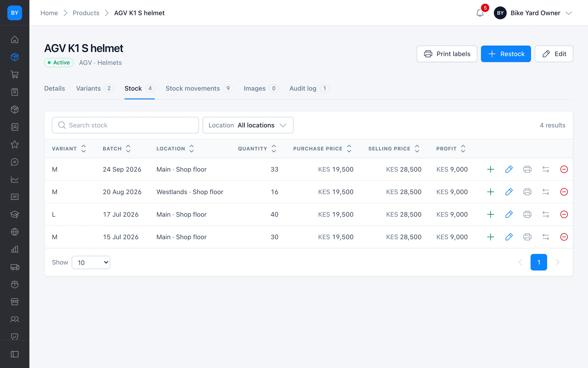Click the Edit product button
Viewport: 588px width, 368px height.
click(554, 54)
